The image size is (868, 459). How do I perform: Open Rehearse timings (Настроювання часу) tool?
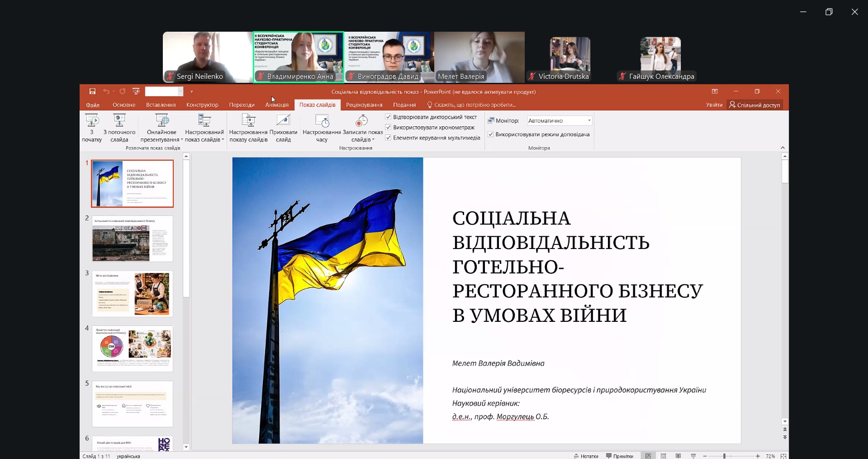322,121
